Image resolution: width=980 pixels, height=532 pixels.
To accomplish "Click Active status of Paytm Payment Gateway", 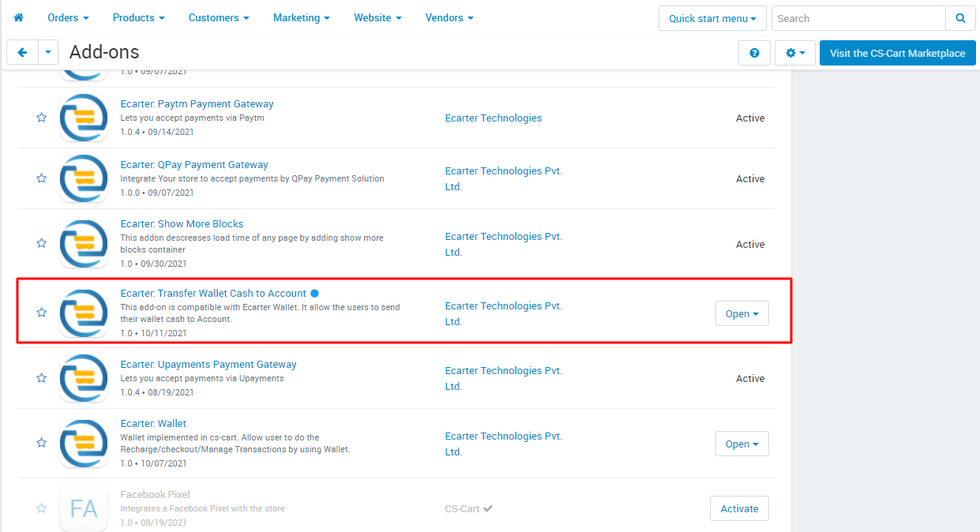I will pos(750,118).
